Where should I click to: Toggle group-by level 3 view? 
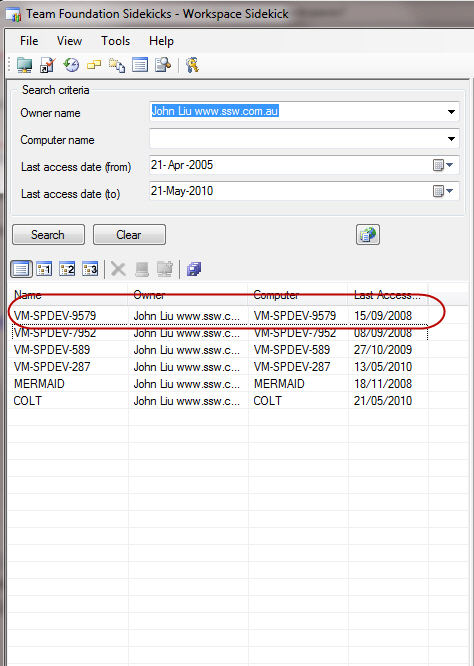point(90,269)
